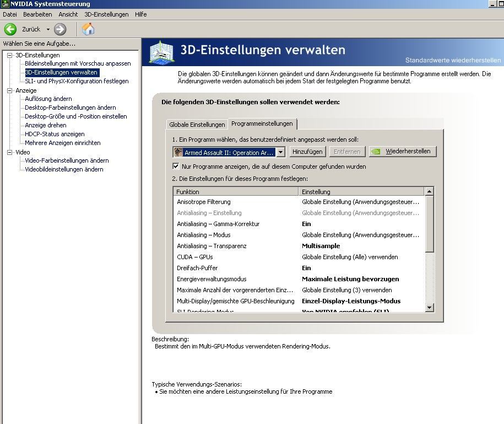The image size is (504, 424).
Task: Open the Hilfe menu
Action: tap(141, 14)
